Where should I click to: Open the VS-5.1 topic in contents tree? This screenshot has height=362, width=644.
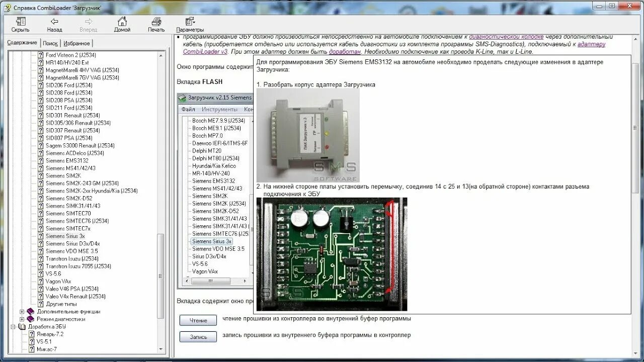click(44, 341)
